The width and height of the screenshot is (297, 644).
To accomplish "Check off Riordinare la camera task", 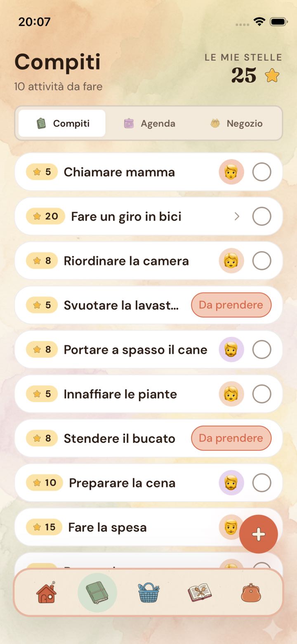I will click(x=262, y=260).
